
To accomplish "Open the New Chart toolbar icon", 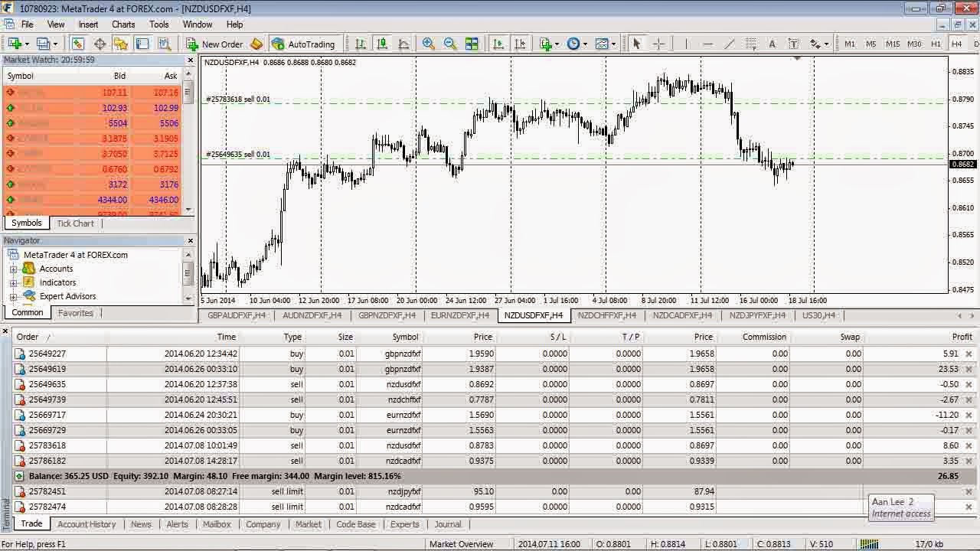I will (15, 44).
